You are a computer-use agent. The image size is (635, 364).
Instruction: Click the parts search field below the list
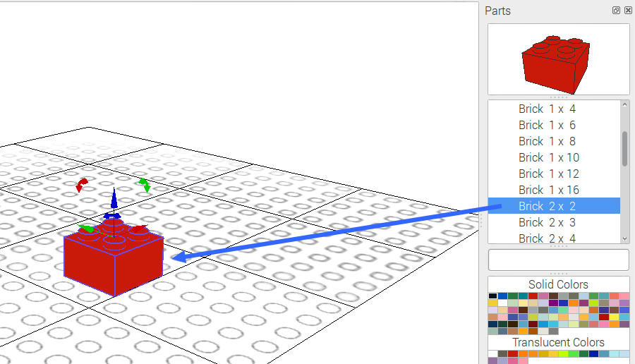[559, 260]
